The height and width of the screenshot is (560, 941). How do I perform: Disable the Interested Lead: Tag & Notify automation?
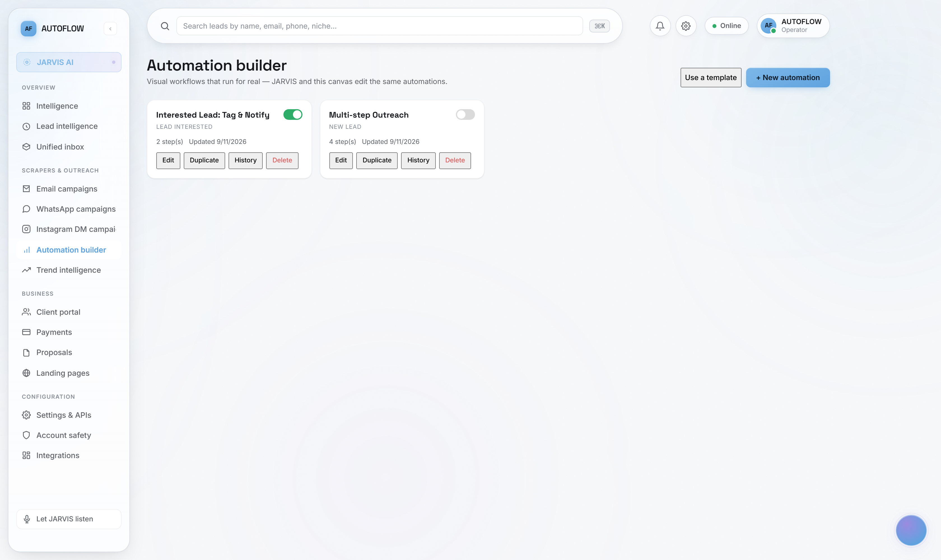pyautogui.click(x=293, y=115)
